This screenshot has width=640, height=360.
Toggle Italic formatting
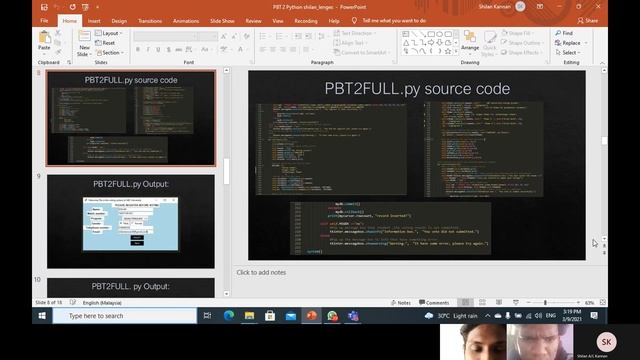click(148, 49)
